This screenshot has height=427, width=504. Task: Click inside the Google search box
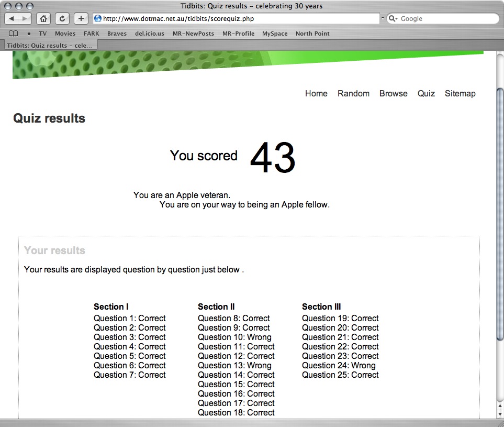pyautogui.click(x=443, y=19)
